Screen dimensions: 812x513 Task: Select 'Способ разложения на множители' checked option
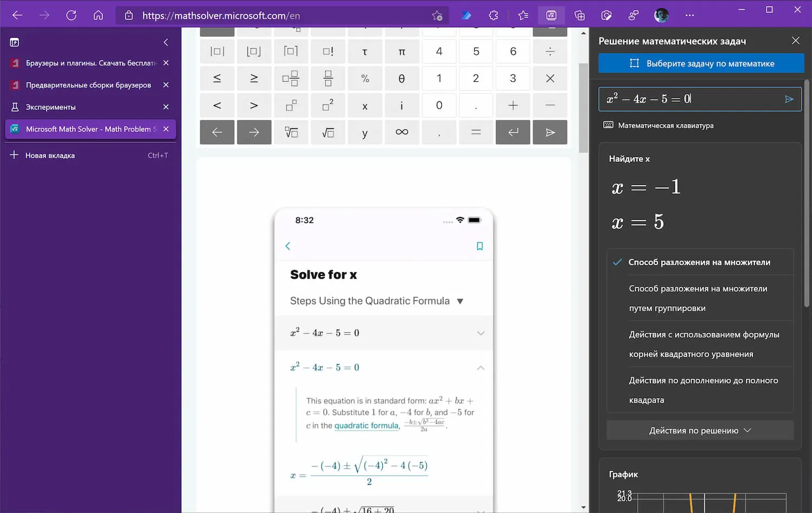coord(699,262)
